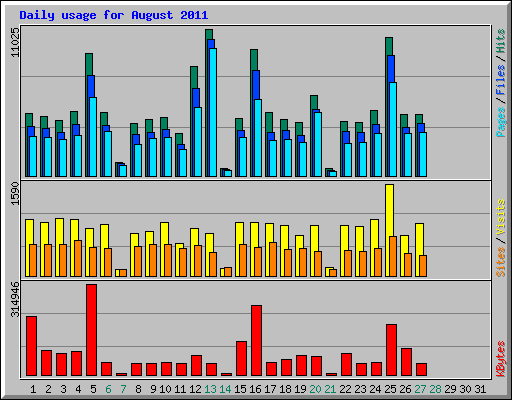This screenshot has height=400, width=512.
Task: Click the red KBytes bar for day 25
Action: coord(392,350)
